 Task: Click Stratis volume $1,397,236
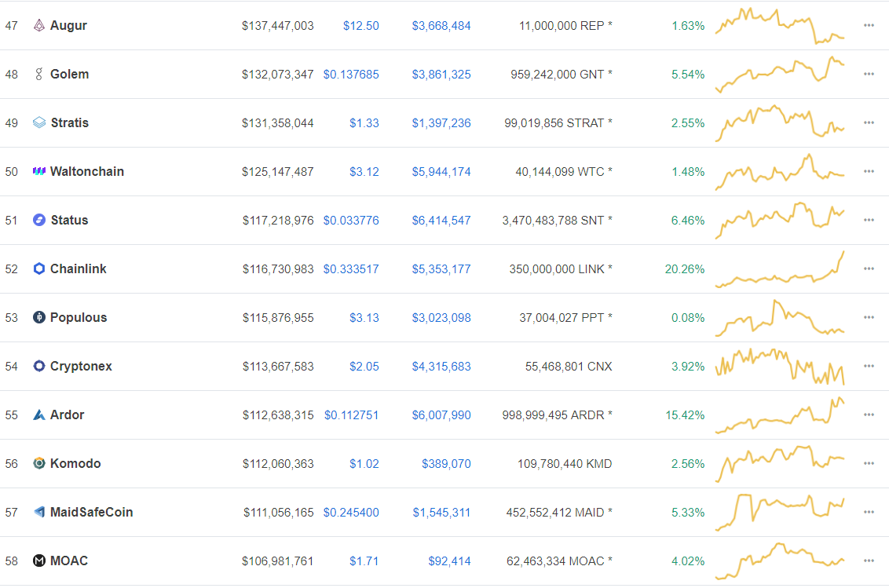(x=441, y=123)
